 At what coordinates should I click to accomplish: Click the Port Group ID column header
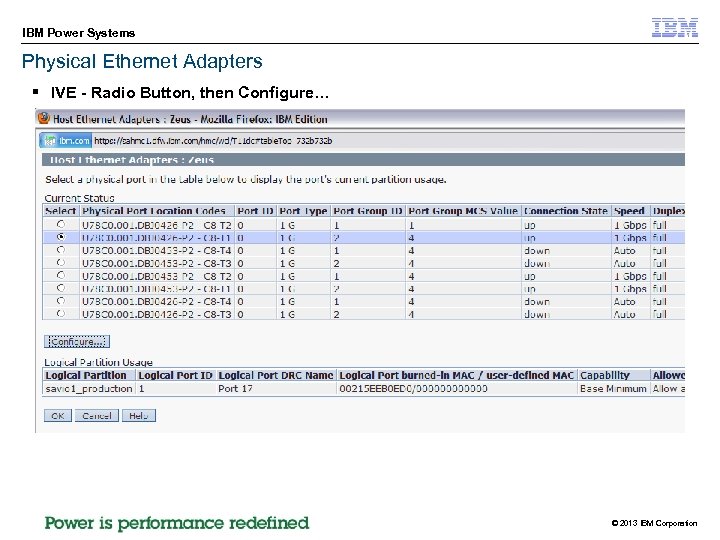(x=368, y=211)
